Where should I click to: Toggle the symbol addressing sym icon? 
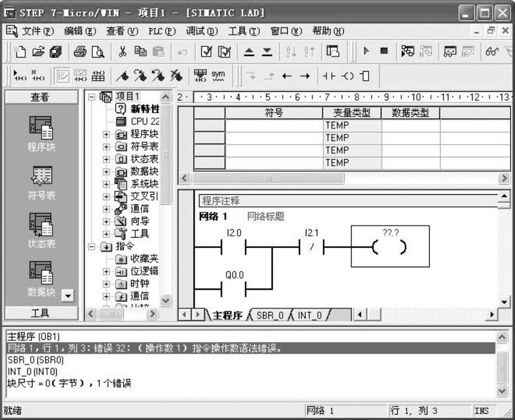(x=218, y=76)
